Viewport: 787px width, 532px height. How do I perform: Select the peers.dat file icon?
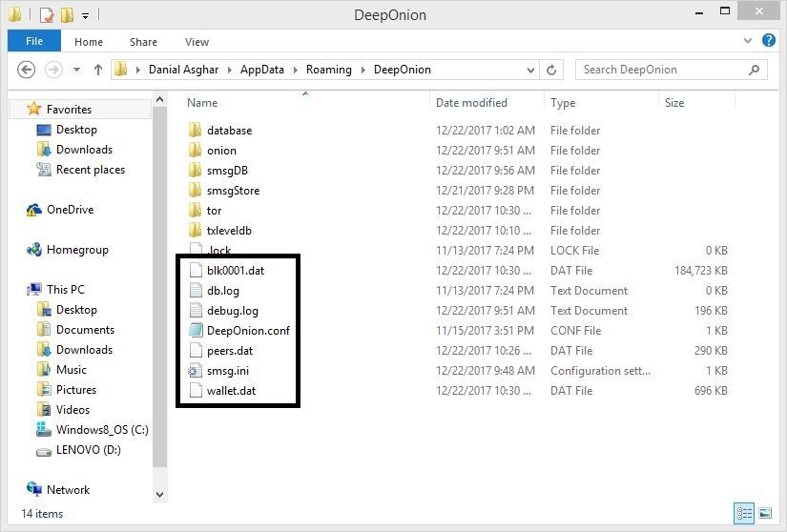196,351
